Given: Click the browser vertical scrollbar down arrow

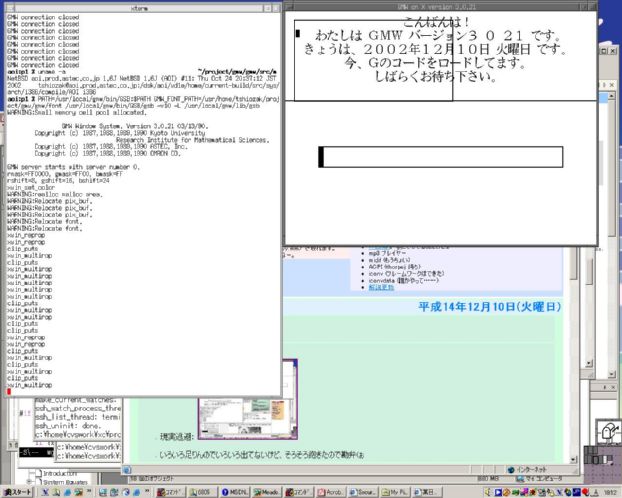Looking at the screenshot, I should point(573,460).
